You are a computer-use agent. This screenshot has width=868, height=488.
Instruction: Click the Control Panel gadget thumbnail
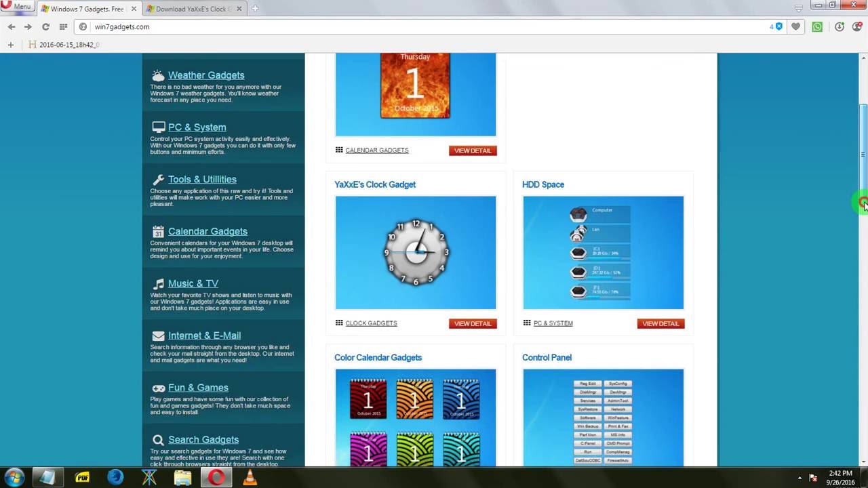604,418
